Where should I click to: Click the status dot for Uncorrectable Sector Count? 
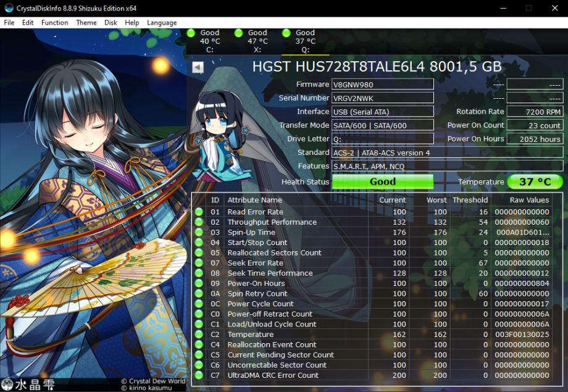tap(199, 365)
